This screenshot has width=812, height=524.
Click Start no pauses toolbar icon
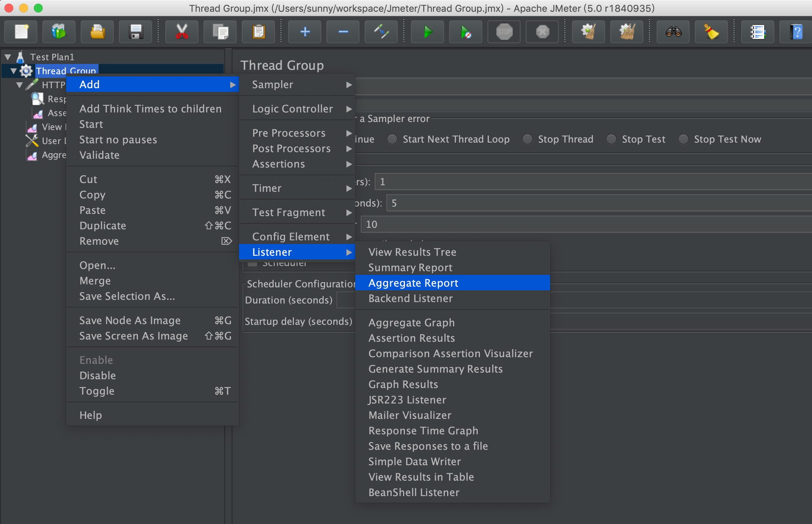click(466, 32)
